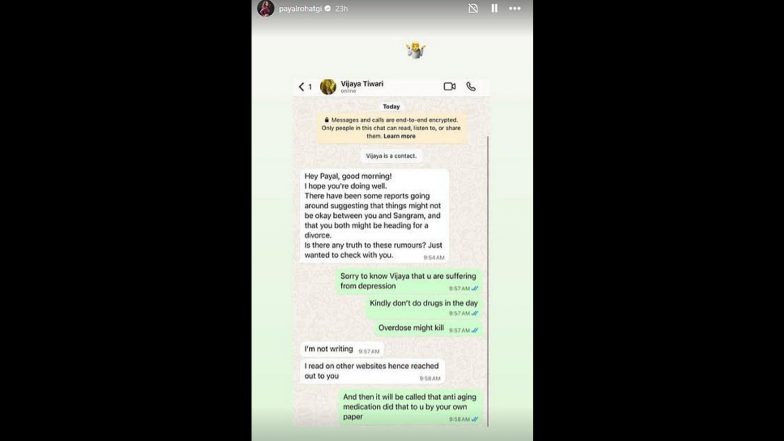Pause the story with the pause button
The width and height of the screenshot is (784, 441).
[x=494, y=8]
